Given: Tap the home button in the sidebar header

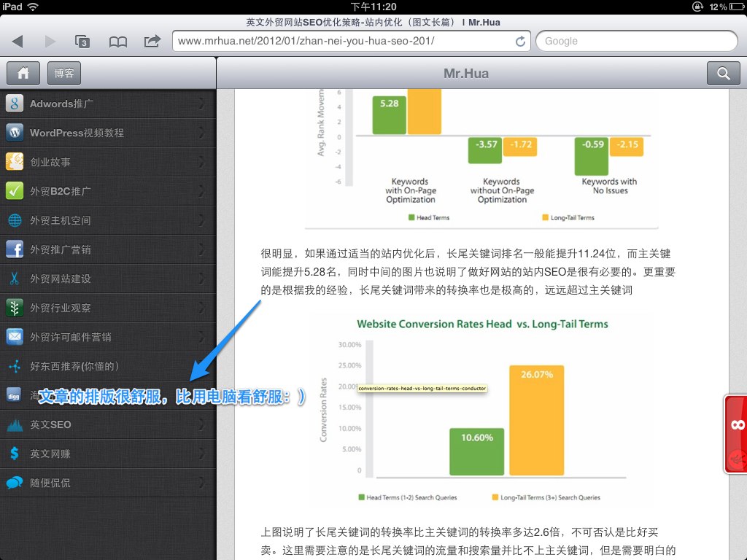Looking at the screenshot, I should click(x=23, y=74).
